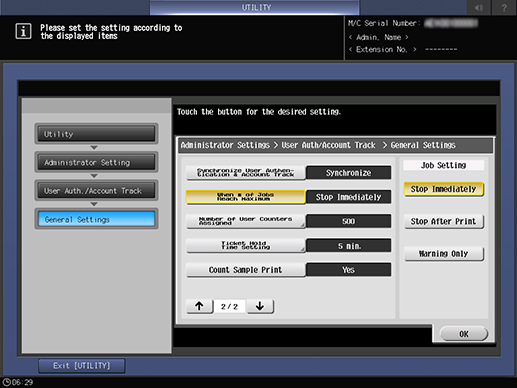
Task: Click the Stop Immediately value field
Action: pos(348,197)
